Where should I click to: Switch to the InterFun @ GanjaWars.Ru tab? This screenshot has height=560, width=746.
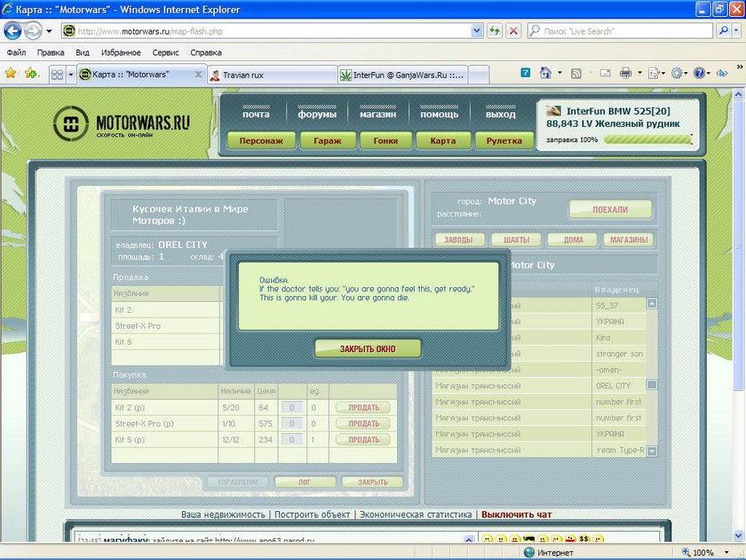click(x=403, y=75)
